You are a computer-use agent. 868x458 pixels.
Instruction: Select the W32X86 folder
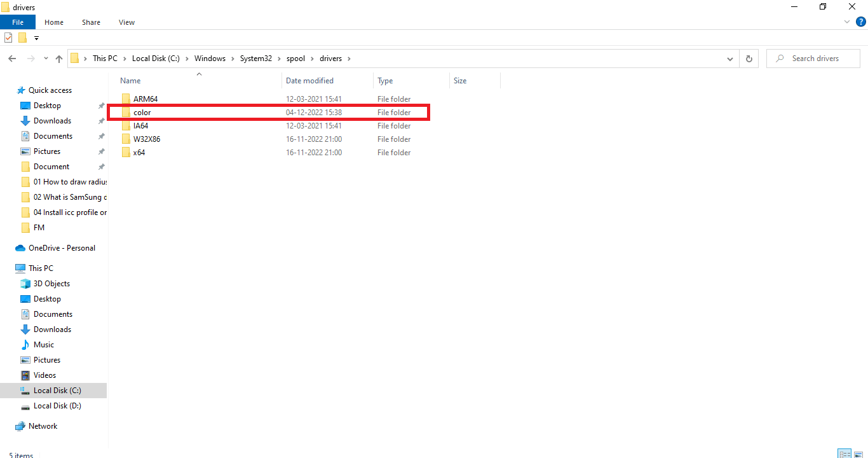[147, 139]
